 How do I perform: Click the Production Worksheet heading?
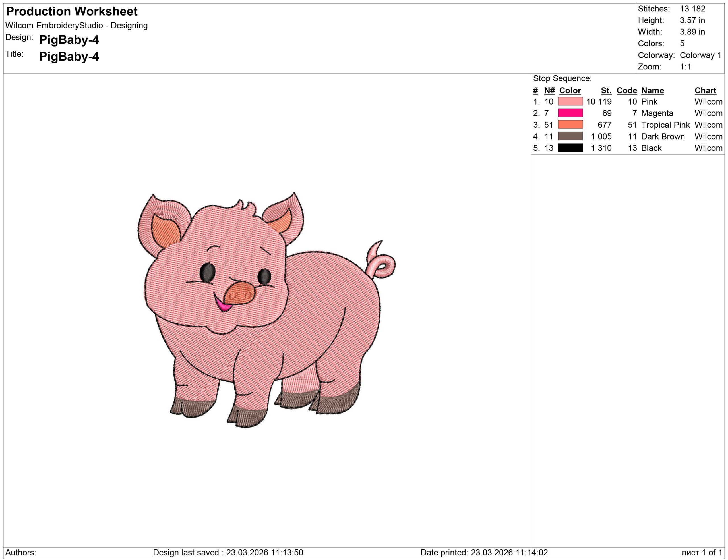[72, 11]
